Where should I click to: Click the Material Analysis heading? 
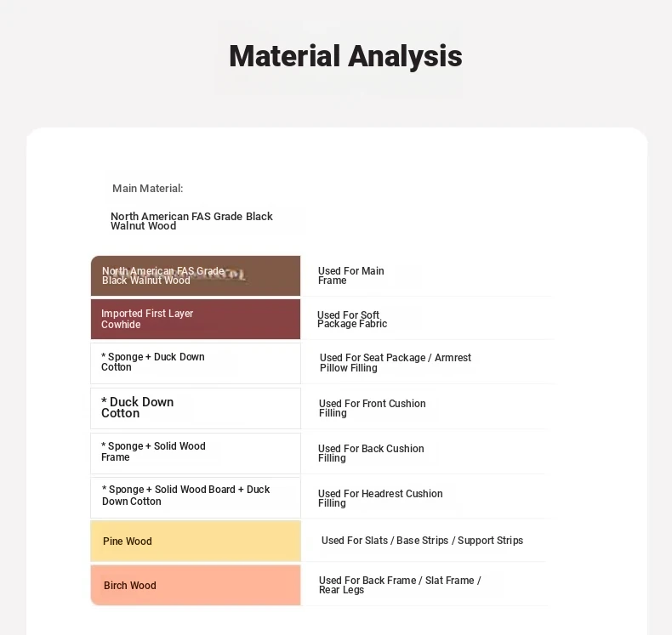(x=345, y=56)
